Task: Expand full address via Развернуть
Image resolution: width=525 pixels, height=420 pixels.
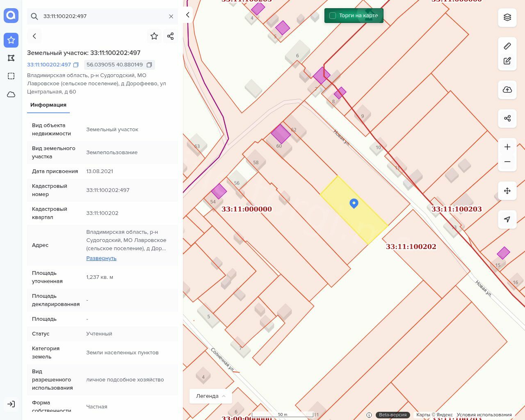Action: (x=101, y=258)
